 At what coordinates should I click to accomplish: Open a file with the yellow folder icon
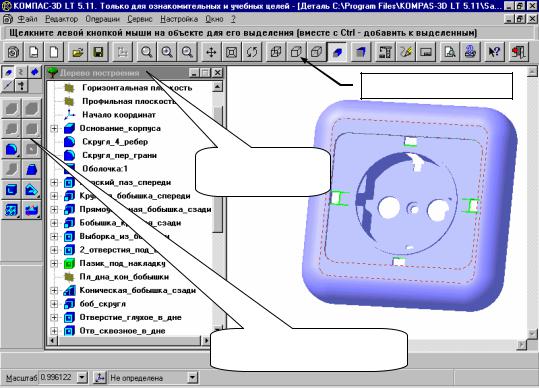[78, 52]
